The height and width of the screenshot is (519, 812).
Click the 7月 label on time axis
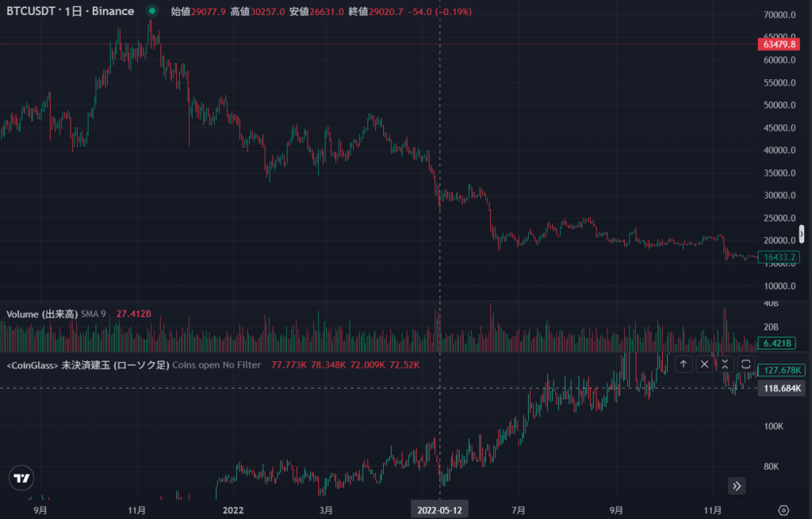point(519,510)
